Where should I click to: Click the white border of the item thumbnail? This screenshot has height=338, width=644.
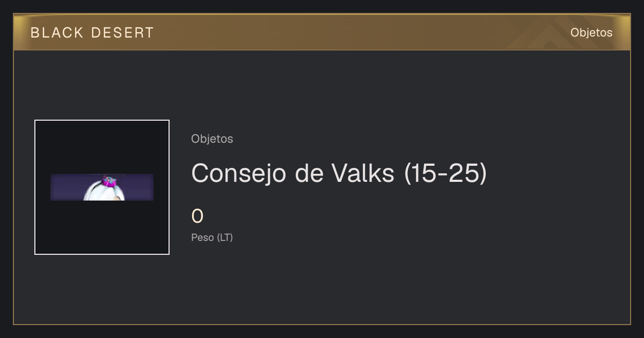tap(35, 187)
